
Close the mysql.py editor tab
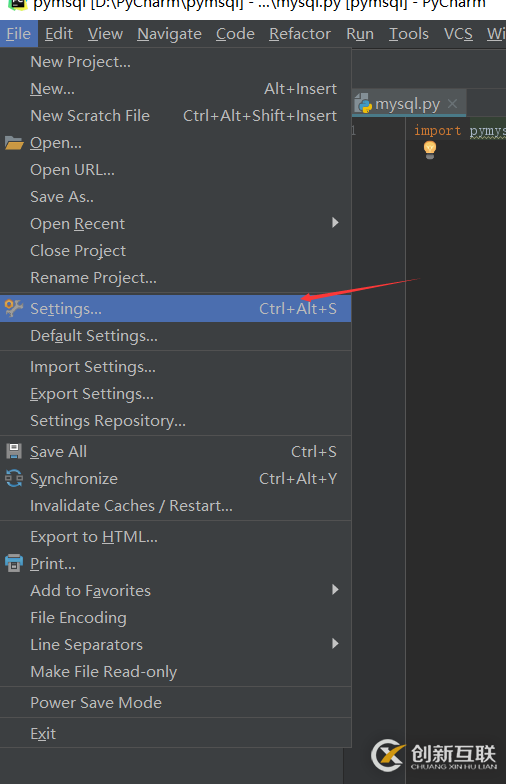pyautogui.click(x=452, y=104)
